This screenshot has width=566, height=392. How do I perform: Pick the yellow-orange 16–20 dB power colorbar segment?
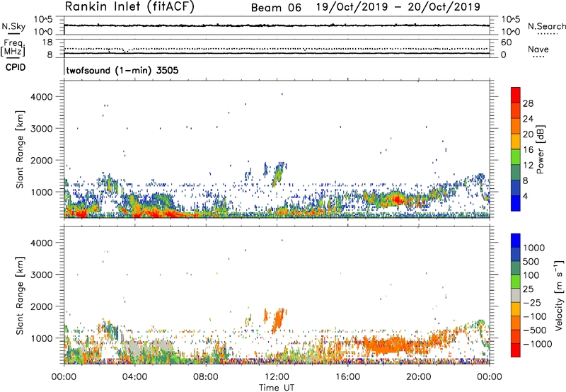coord(516,142)
